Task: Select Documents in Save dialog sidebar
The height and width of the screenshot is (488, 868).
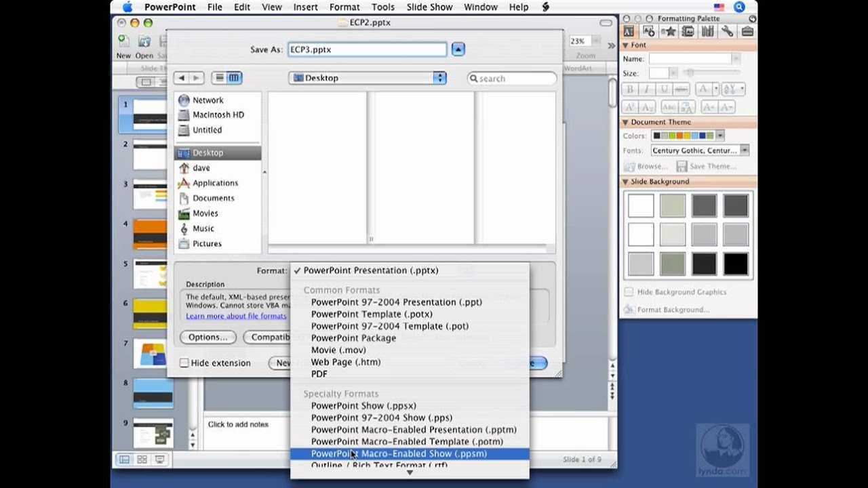Action: point(217,198)
